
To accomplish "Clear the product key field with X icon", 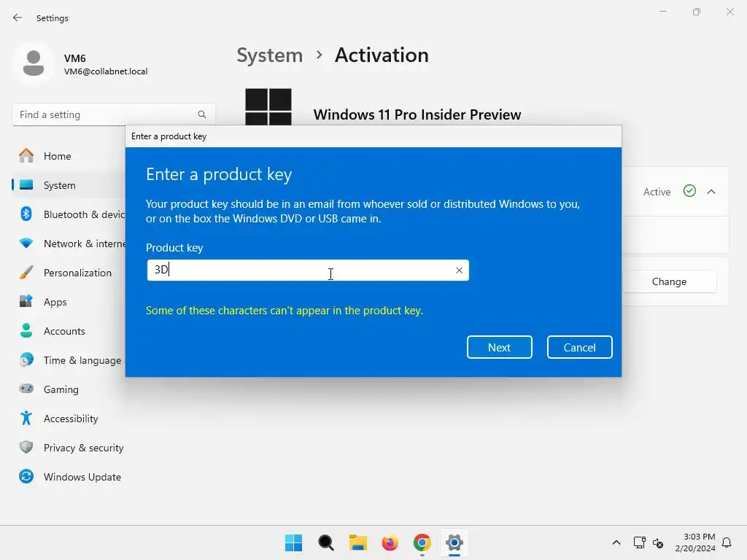I will tap(459, 270).
